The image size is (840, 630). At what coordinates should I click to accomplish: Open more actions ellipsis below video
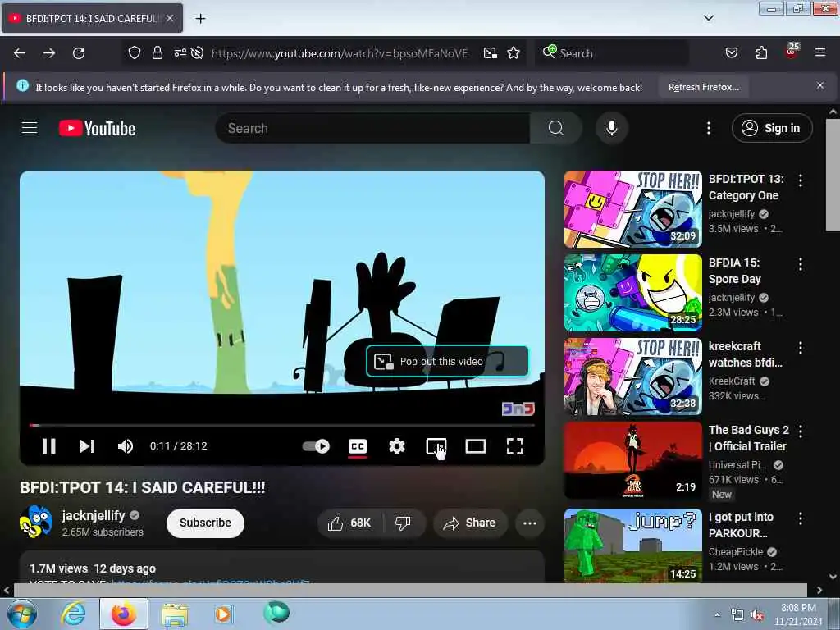529,523
